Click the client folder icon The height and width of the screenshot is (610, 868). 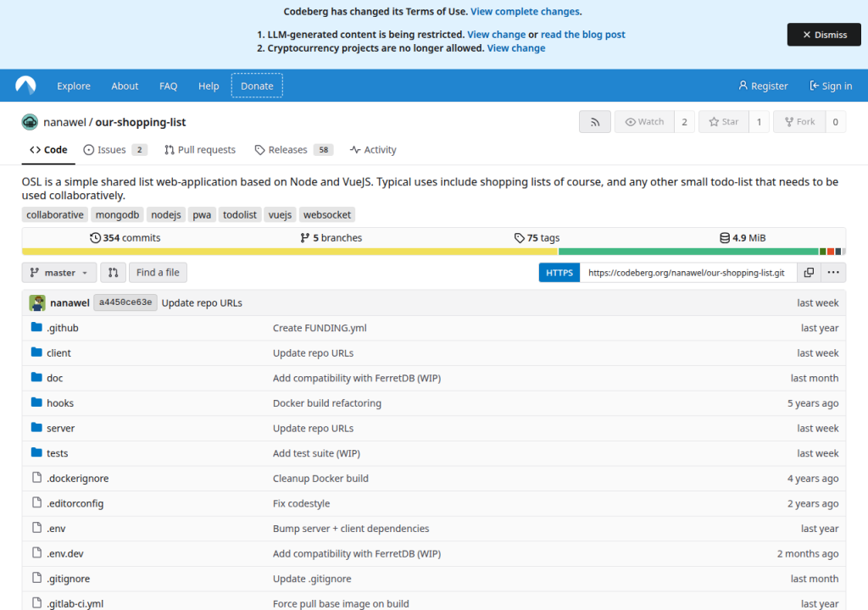(x=36, y=352)
